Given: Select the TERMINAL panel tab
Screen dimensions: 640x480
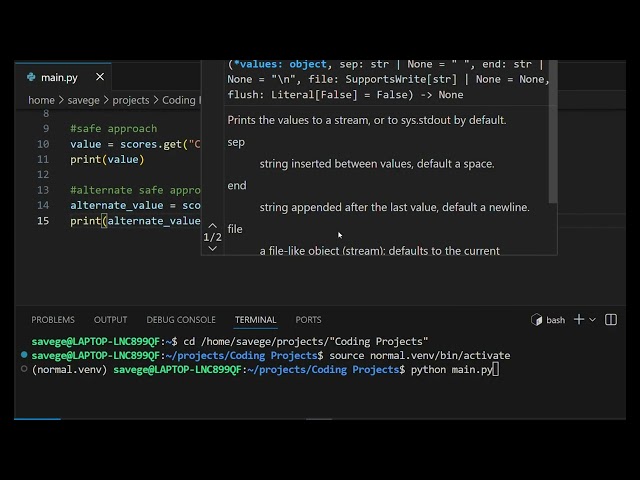Looking at the screenshot, I should click(x=256, y=320).
